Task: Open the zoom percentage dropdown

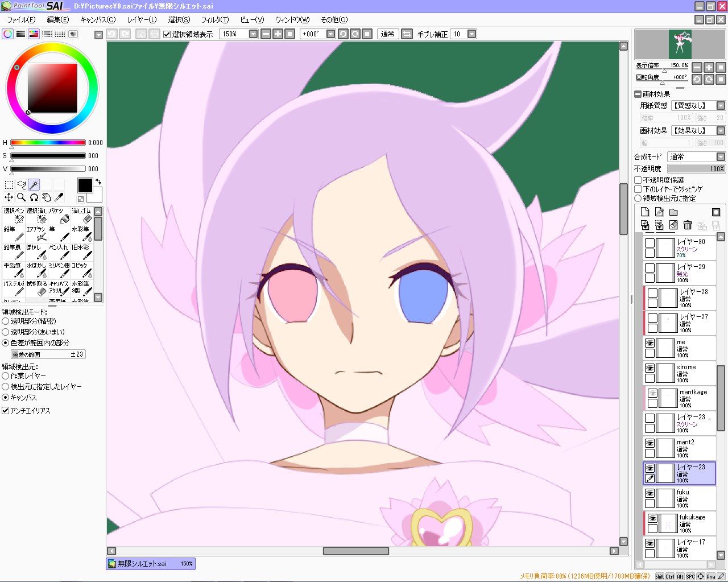Action: tap(253, 34)
